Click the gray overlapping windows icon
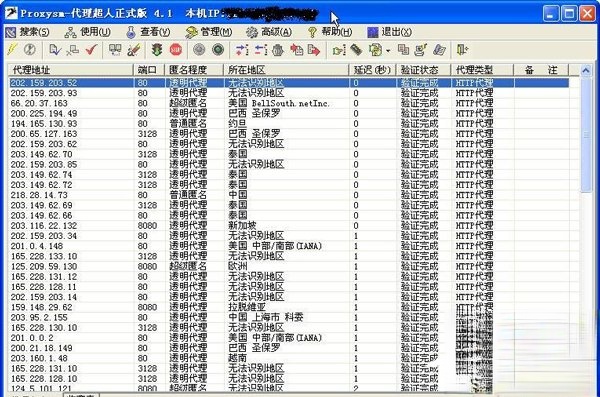 pos(403,50)
